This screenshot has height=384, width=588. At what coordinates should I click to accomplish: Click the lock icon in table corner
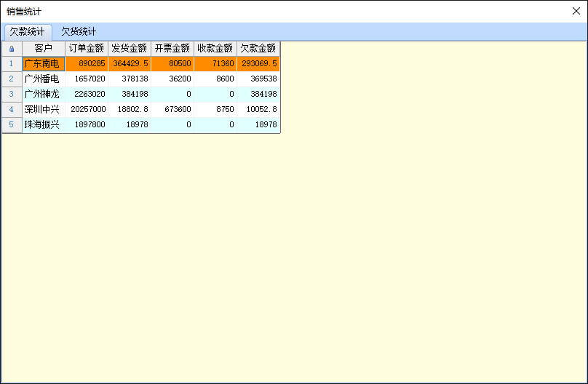click(x=11, y=49)
